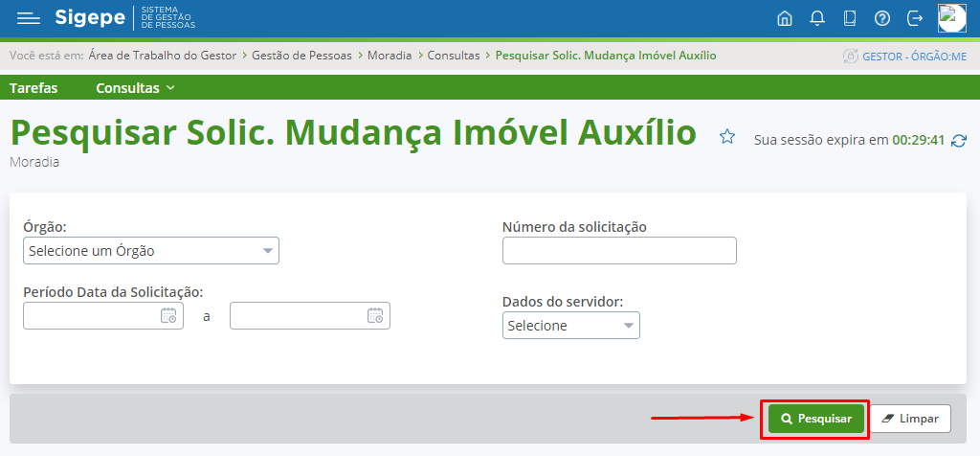This screenshot has width=980, height=456.
Task: Go to home via the house icon
Action: point(784,19)
